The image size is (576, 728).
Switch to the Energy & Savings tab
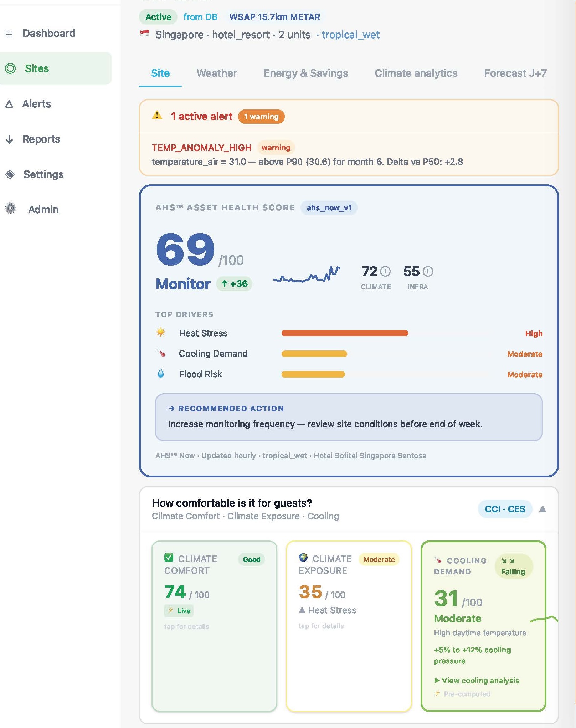click(306, 73)
